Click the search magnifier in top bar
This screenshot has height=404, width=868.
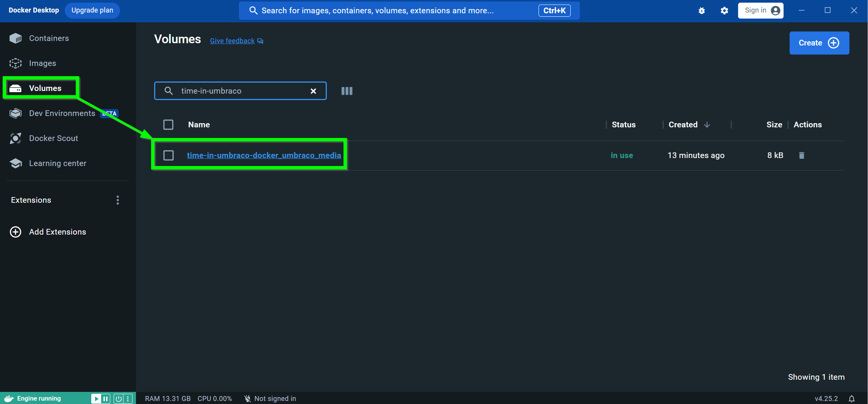253,11
